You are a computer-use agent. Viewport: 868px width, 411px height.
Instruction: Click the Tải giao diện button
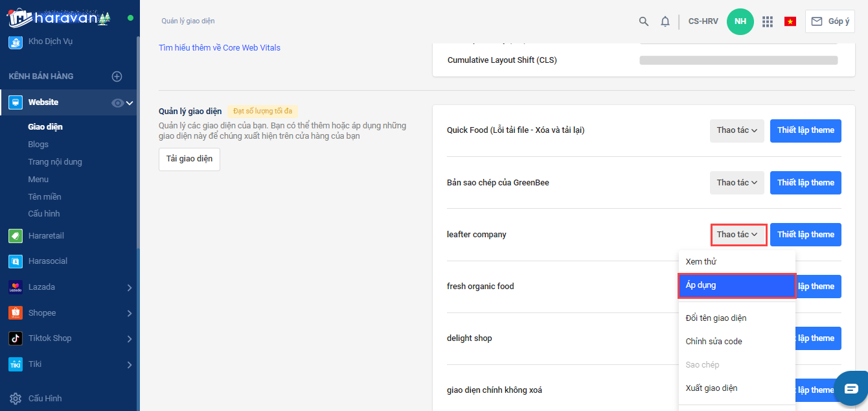coord(189,159)
